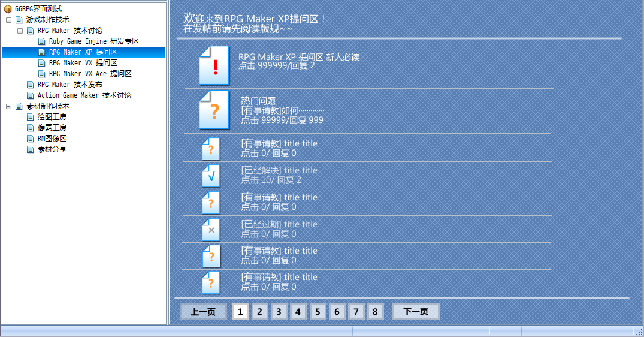Click the blue checkmark solved post icon
The image size is (644, 337).
(211, 176)
